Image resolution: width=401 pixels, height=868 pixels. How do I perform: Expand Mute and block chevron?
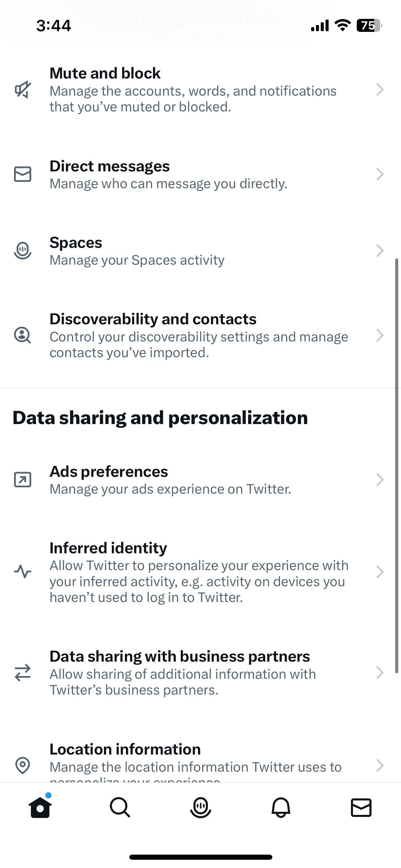pos(379,90)
